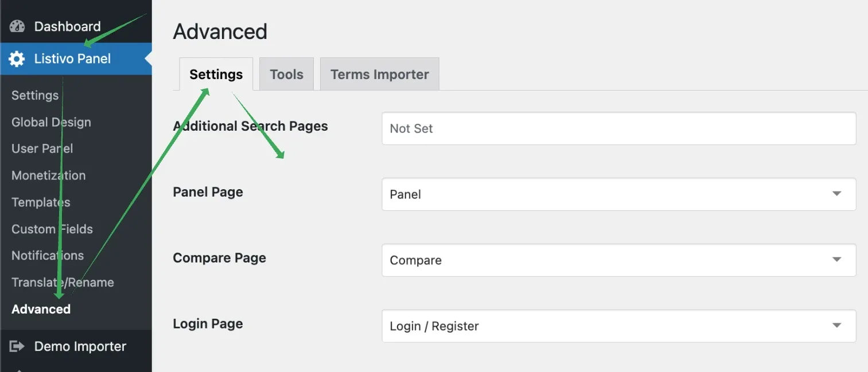Image resolution: width=868 pixels, height=372 pixels.
Task: Open the Panel Page dropdown
Action: [619, 194]
